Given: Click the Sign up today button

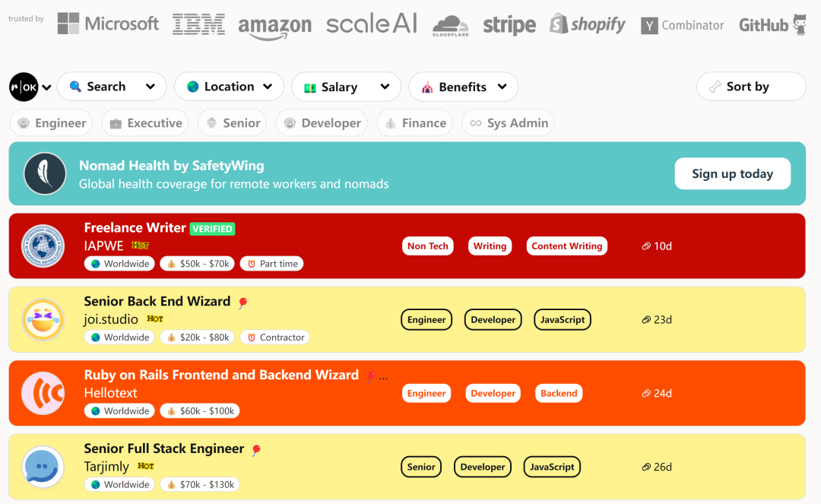Looking at the screenshot, I should pyautogui.click(x=733, y=174).
